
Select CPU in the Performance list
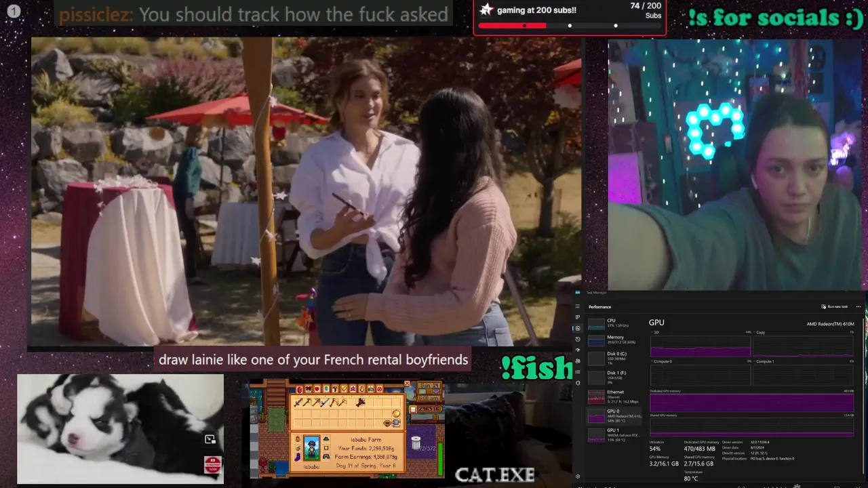tap(614, 324)
